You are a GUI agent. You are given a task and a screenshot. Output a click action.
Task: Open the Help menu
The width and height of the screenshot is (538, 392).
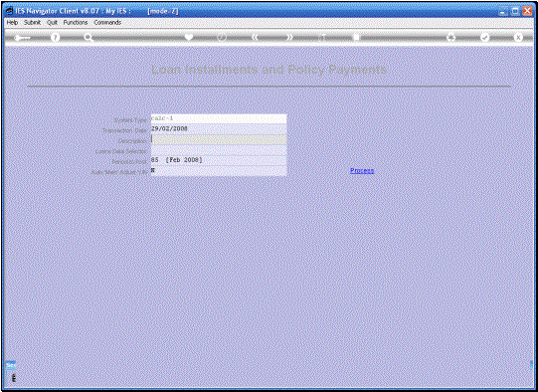pyautogui.click(x=12, y=22)
